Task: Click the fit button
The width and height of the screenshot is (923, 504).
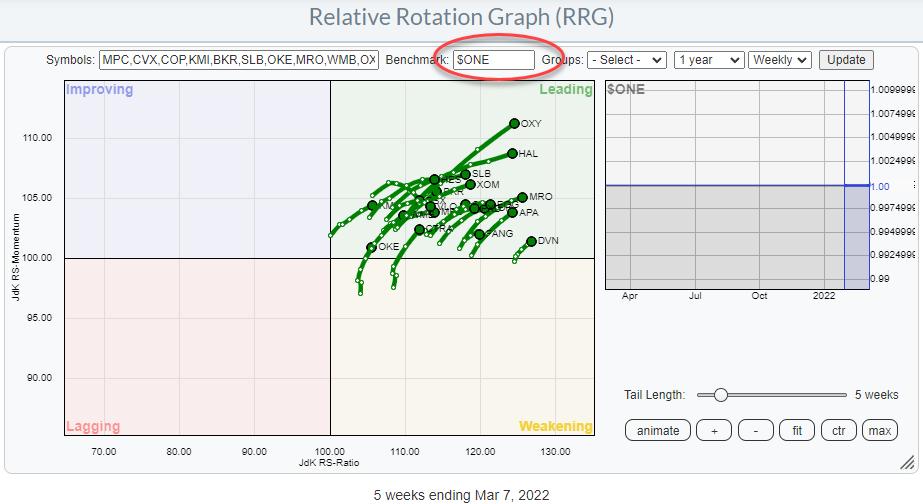Action: 797,431
